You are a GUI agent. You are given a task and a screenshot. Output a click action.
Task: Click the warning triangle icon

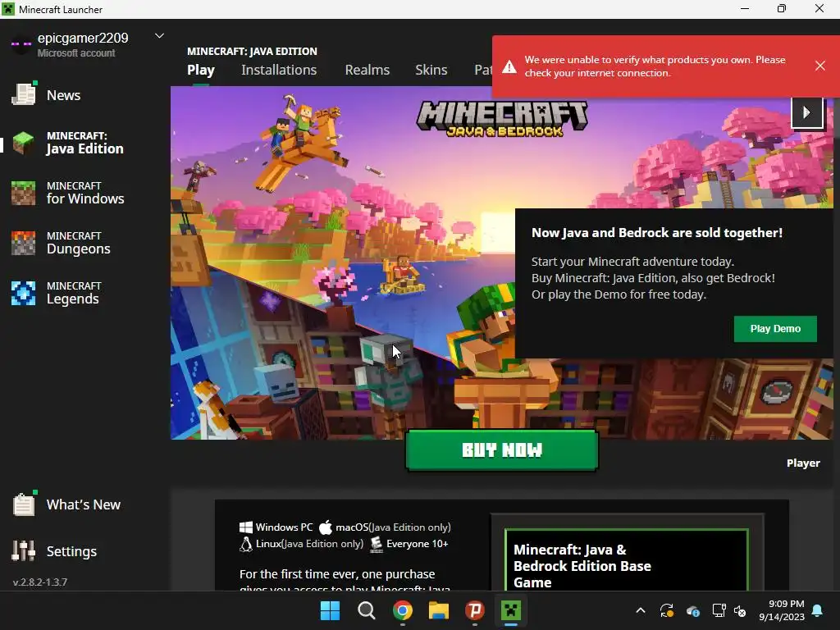(x=509, y=66)
